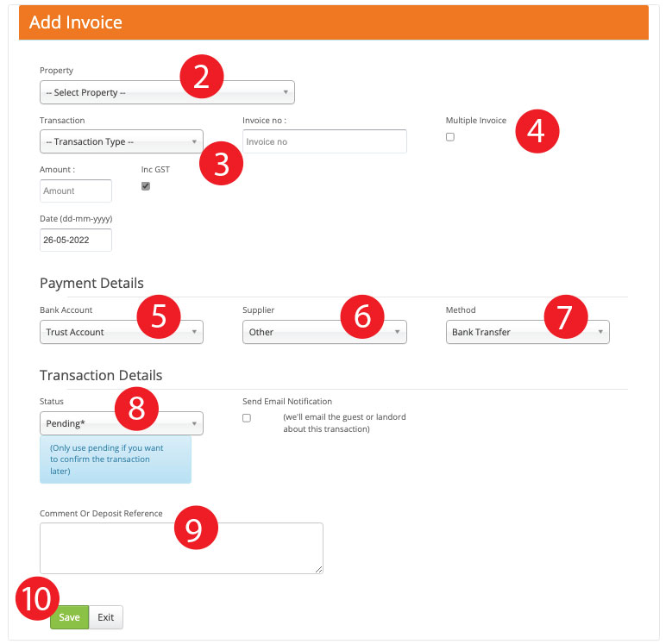672x644 pixels.
Task: Click the red number 3 marker
Action: [221, 164]
